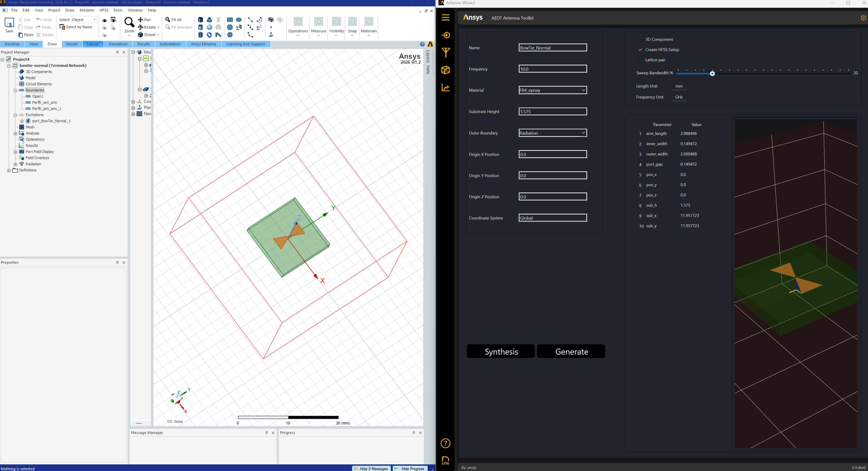This screenshot has width=868, height=471.
Task: Click the Save icon in the ribbon
Action: point(9,23)
